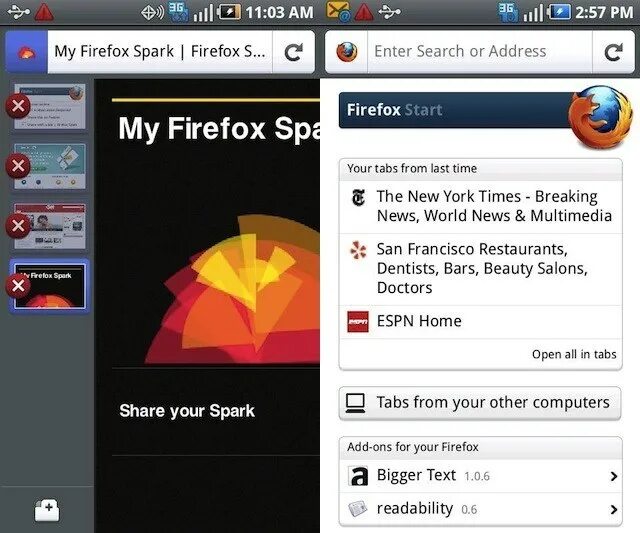The width and height of the screenshot is (640, 533).
Task: Switch to the third tab thumbnail
Action: tap(50, 226)
